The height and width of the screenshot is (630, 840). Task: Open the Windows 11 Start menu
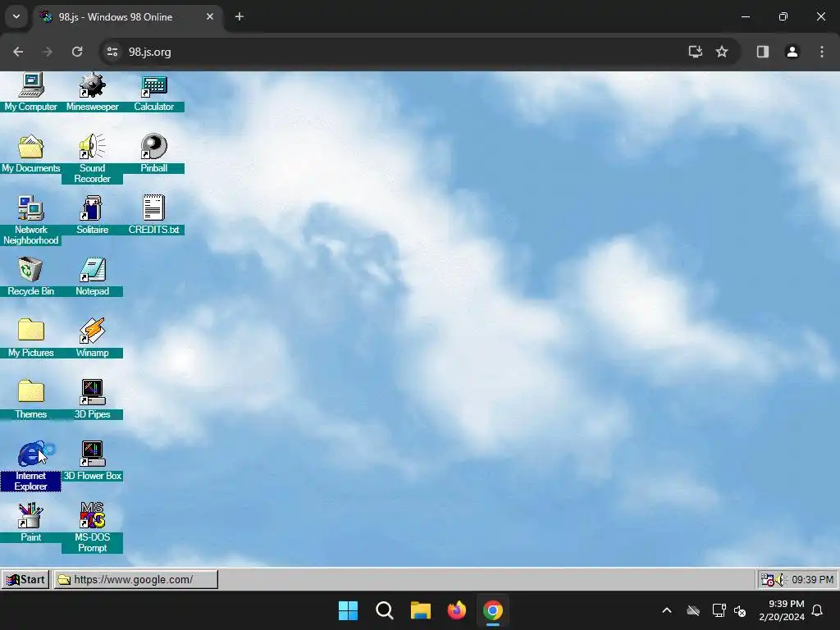(x=348, y=610)
